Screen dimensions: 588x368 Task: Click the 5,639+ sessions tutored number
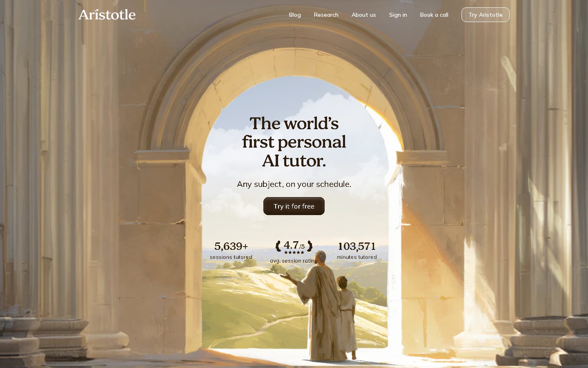tap(231, 246)
